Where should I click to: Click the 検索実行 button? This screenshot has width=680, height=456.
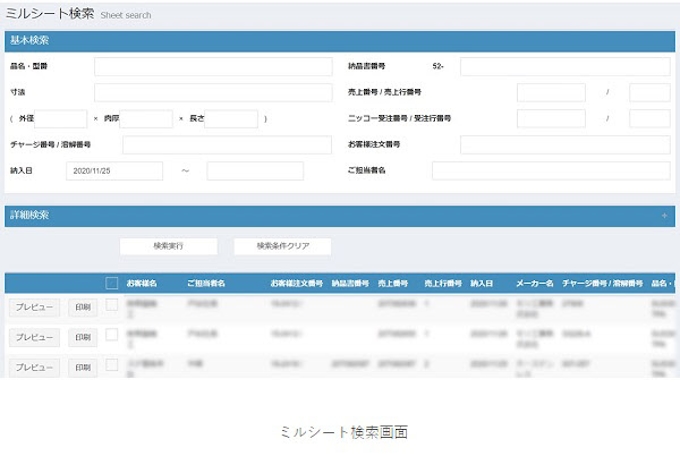coord(168,246)
